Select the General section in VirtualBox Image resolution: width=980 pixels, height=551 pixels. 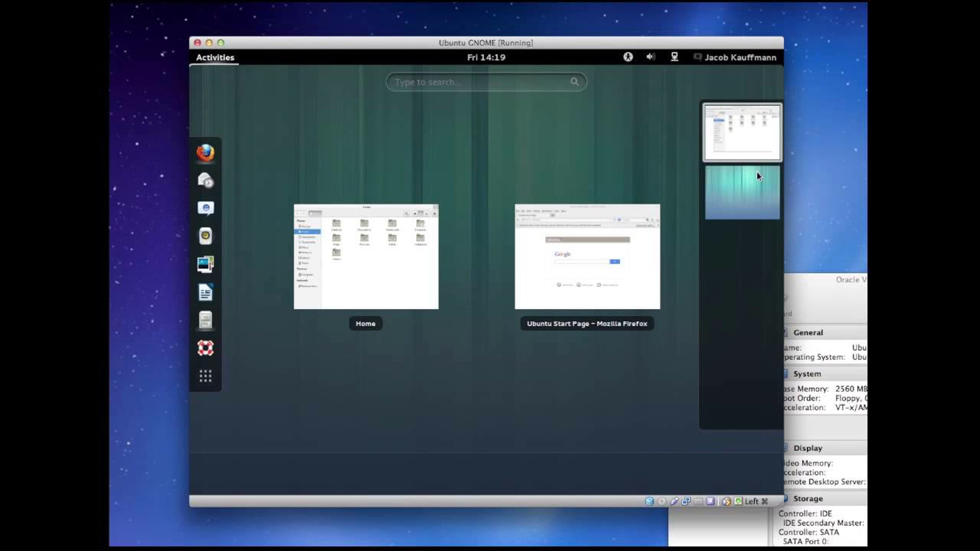(807, 332)
